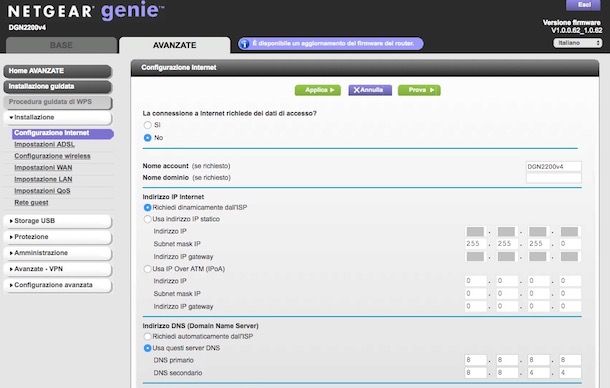Click first octet of DNS primario
Screen dimensions: 610x388
click(x=475, y=360)
